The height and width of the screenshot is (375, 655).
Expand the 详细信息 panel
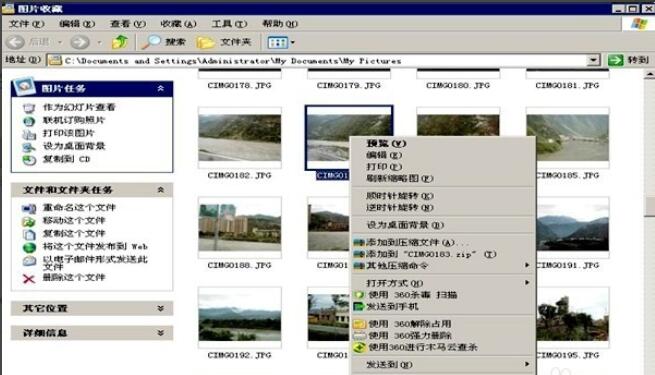click(x=160, y=333)
